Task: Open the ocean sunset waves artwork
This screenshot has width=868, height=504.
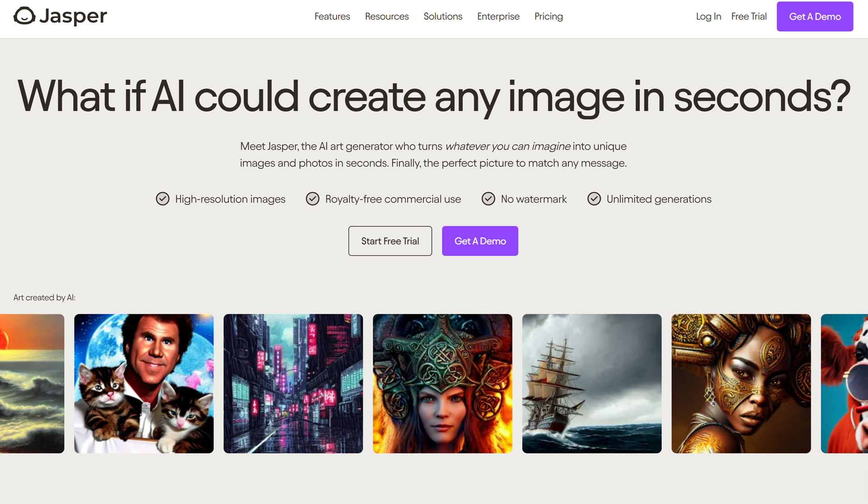Action: coord(32,384)
